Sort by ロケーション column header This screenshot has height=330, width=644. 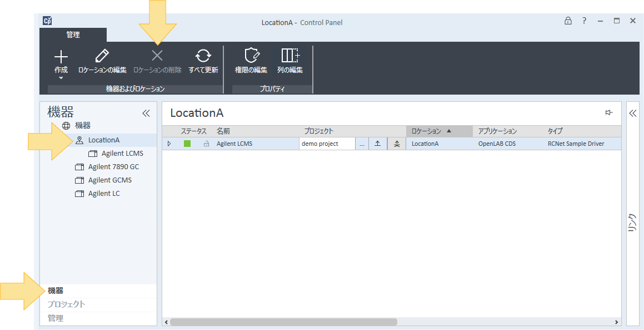[439, 131]
